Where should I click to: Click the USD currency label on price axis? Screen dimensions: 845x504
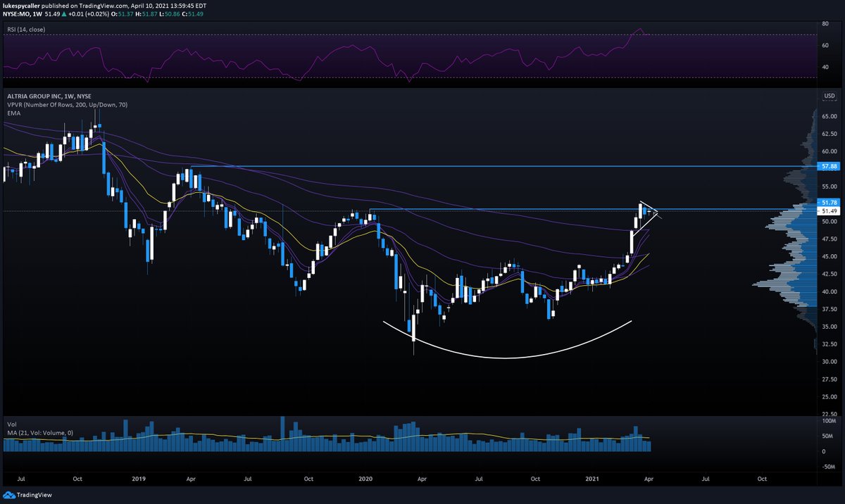[x=828, y=96]
